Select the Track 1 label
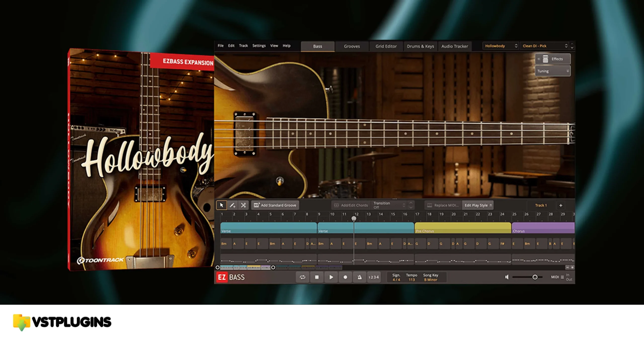 coord(541,205)
